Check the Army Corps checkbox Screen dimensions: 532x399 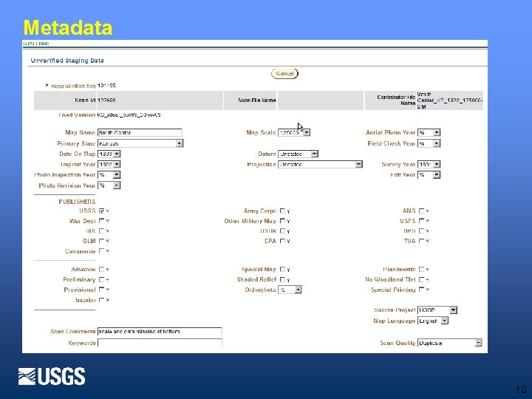tap(282, 211)
